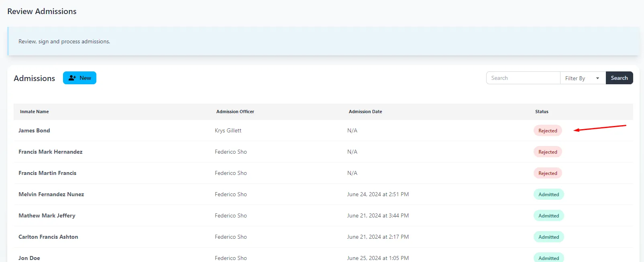Click Admitted status for Carlton Francis Ashton

[548, 237]
